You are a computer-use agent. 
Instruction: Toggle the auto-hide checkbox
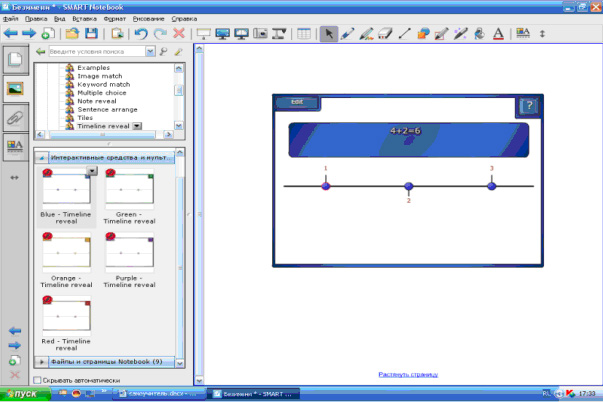pyautogui.click(x=38, y=380)
